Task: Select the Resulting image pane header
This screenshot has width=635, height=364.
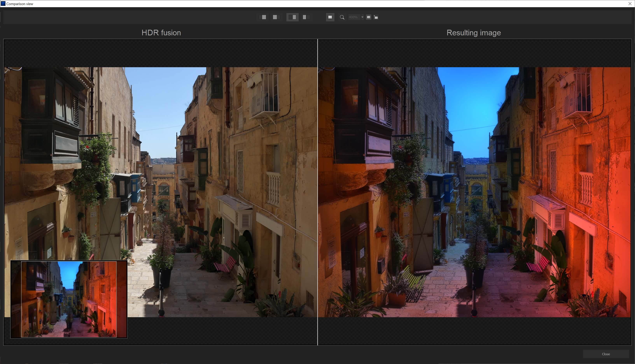Action: point(473,32)
